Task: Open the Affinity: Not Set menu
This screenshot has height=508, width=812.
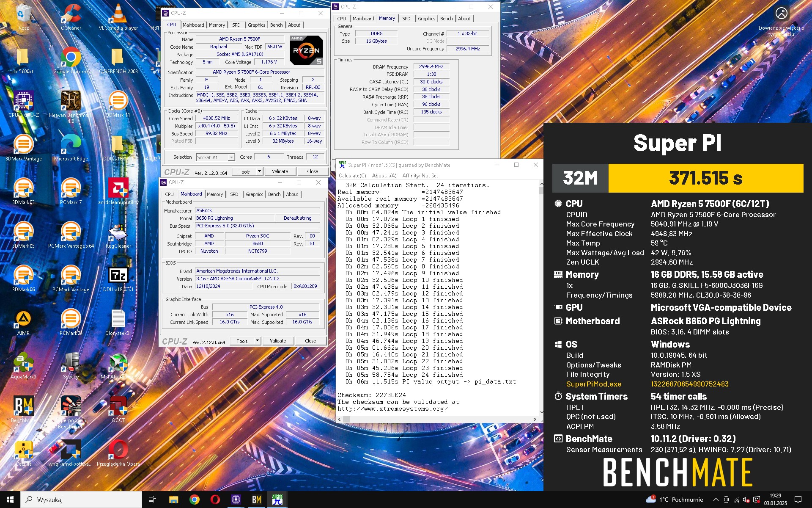Action: coord(420,176)
